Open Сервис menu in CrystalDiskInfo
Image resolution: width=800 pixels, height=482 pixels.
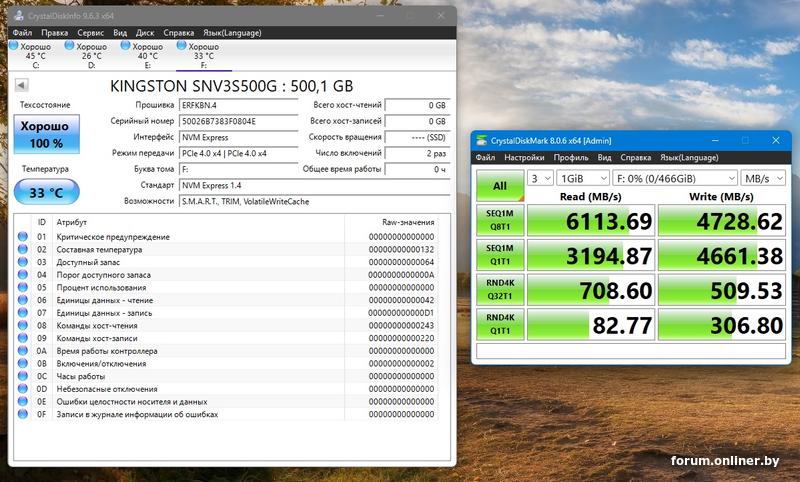90,33
